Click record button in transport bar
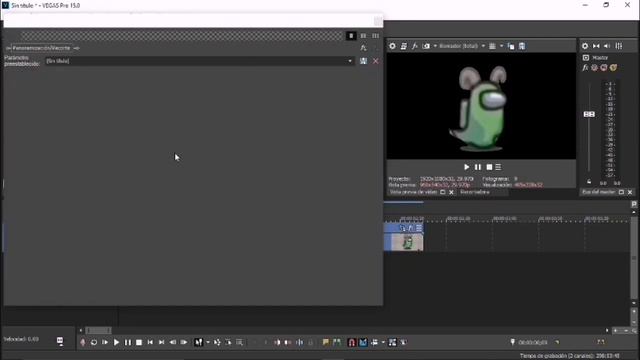The image size is (640, 360). pos(83,342)
